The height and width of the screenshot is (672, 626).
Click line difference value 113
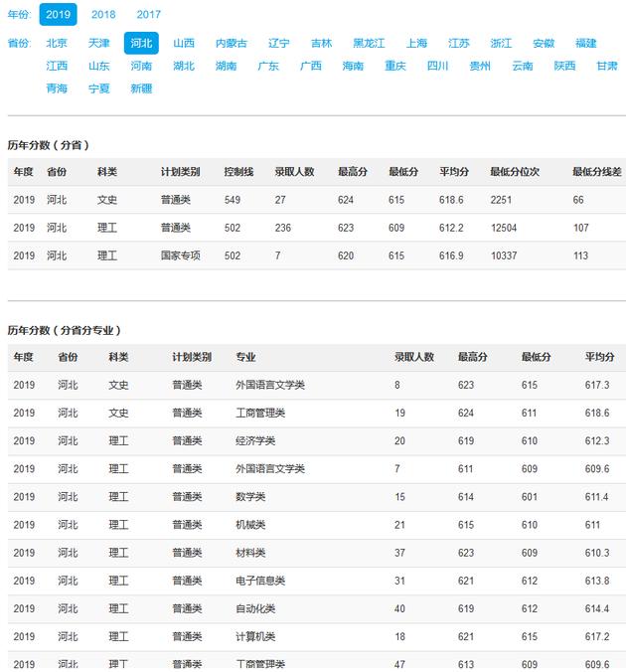tap(580, 255)
